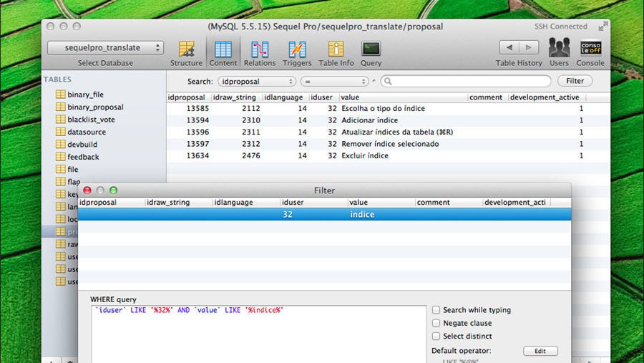Image resolution: width=644 pixels, height=363 pixels.
Task: Click the Edit default operator button
Action: tap(540, 351)
